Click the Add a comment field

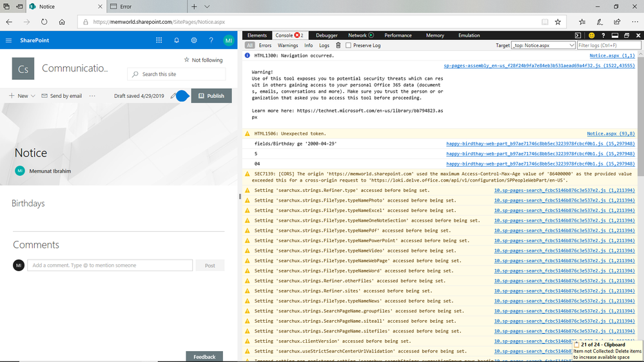click(x=110, y=265)
